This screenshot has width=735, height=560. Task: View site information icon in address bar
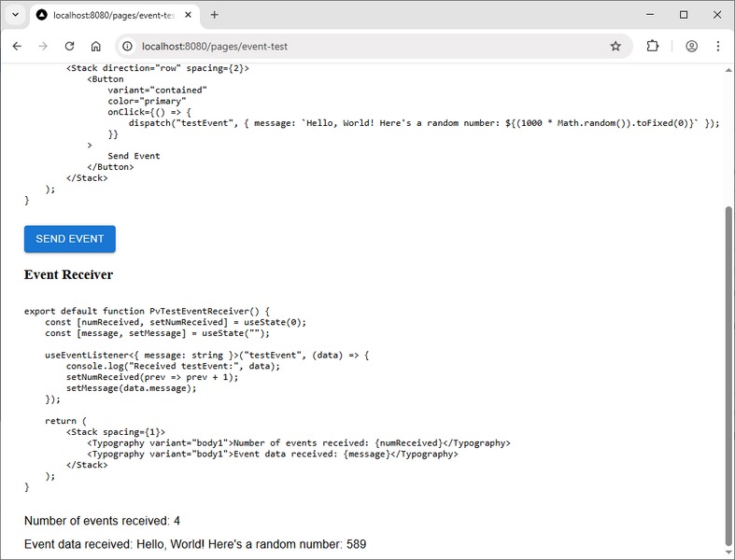click(127, 46)
